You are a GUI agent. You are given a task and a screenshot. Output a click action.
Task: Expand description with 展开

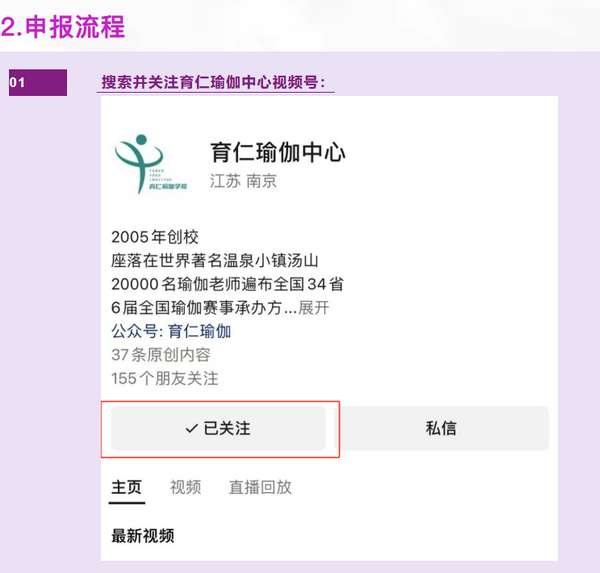[x=314, y=308]
